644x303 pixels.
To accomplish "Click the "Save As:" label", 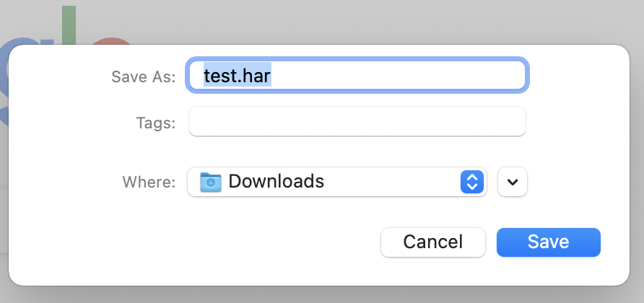I will click(143, 76).
